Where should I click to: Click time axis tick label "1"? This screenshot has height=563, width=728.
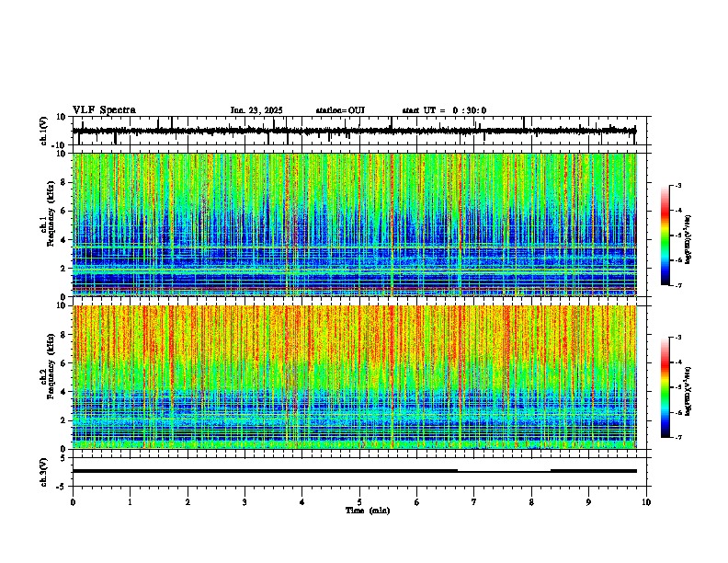point(130,502)
